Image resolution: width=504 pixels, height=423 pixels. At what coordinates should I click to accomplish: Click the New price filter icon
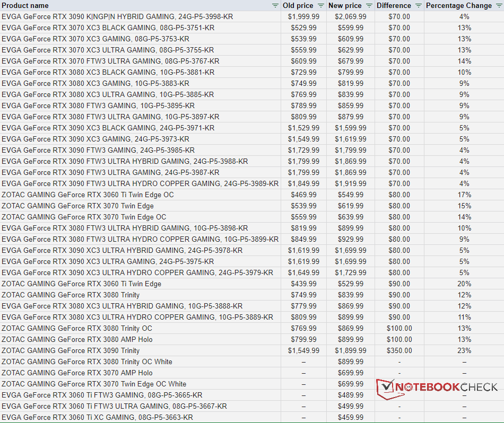point(369,5)
